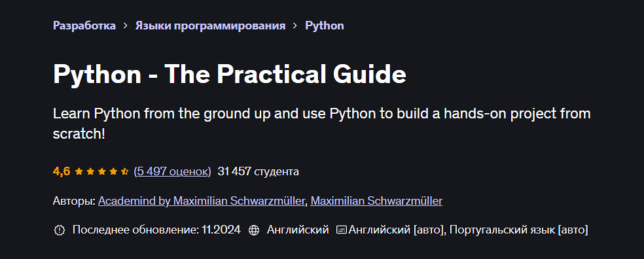Click the globe language icon

[254, 230]
